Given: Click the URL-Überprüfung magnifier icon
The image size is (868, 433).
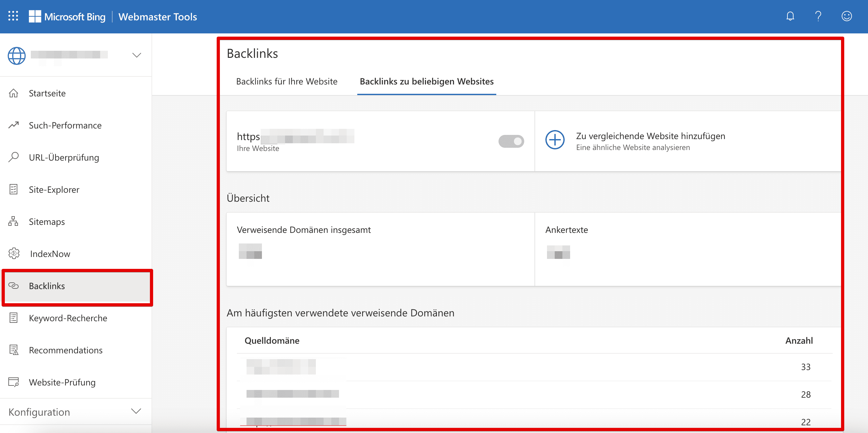Looking at the screenshot, I should point(13,157).
